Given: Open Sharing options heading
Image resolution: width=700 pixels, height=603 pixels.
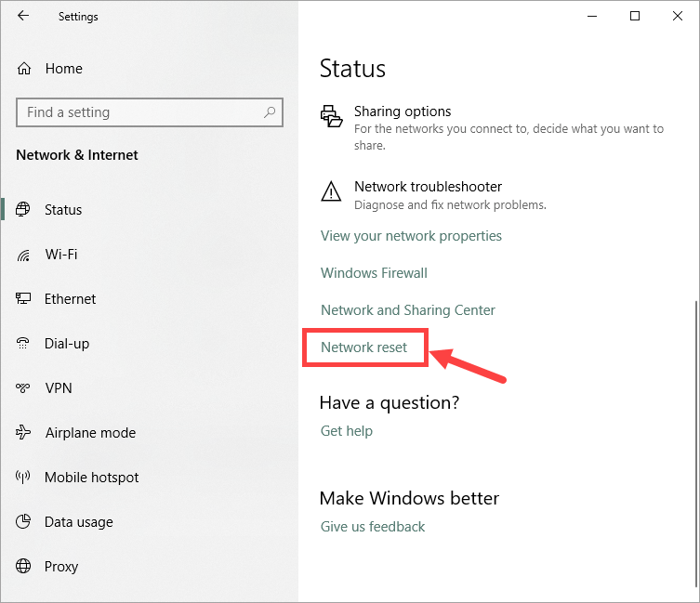Looking at the screenshot, I should (x=403, y=111).
